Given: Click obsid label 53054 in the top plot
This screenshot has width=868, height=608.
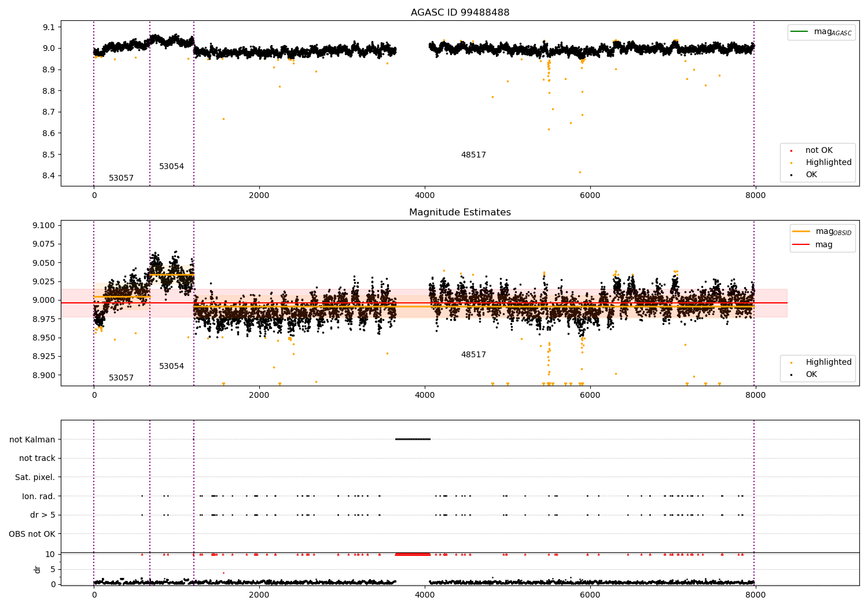Looking at the screenshot, I should 172,167.
